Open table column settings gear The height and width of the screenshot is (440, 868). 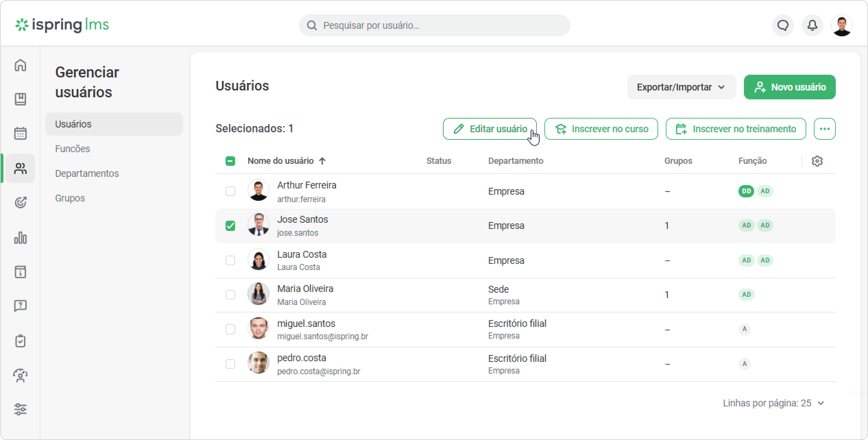click(817, 161)
